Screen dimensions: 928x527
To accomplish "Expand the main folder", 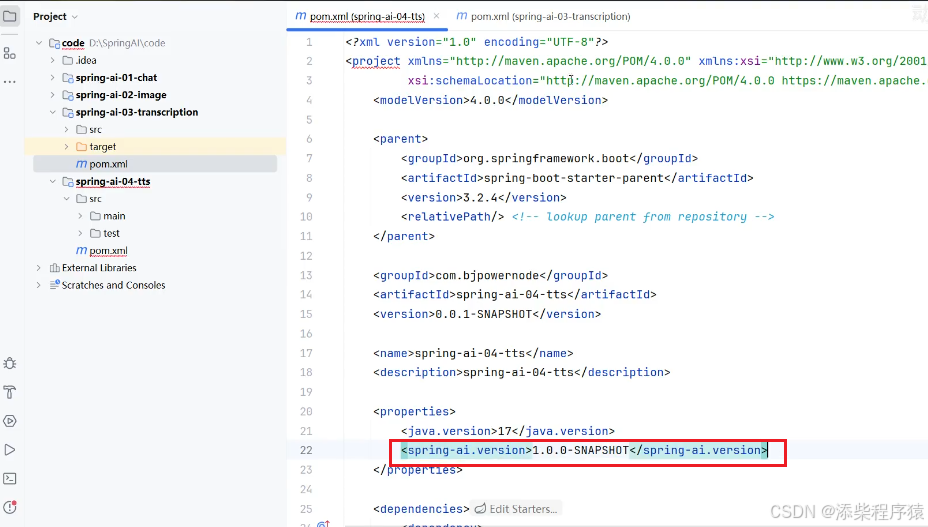I will pos(80,216).
